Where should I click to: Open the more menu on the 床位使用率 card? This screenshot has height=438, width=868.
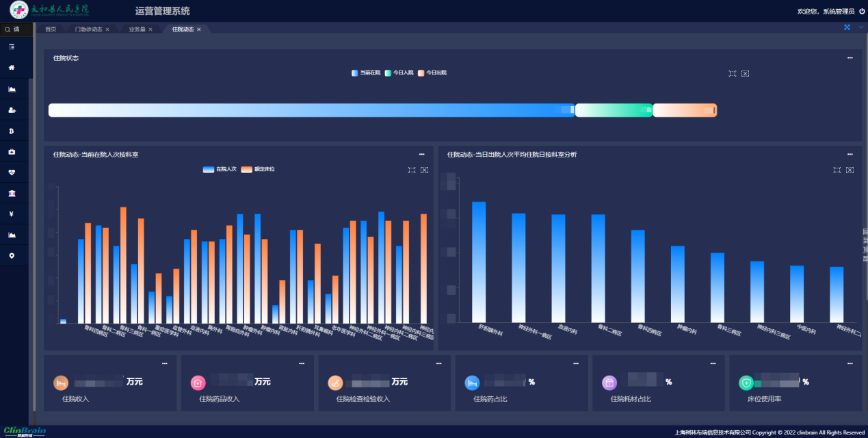850,363
